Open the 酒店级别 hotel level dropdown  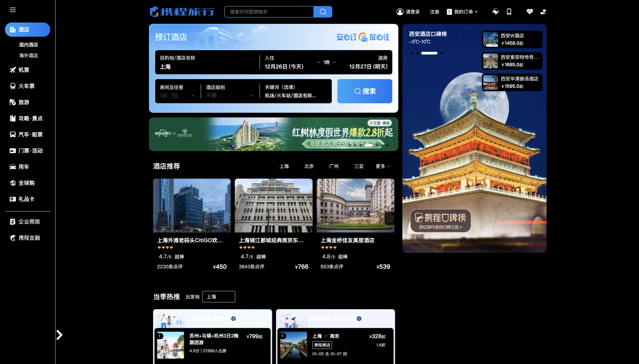pos(251,96)
